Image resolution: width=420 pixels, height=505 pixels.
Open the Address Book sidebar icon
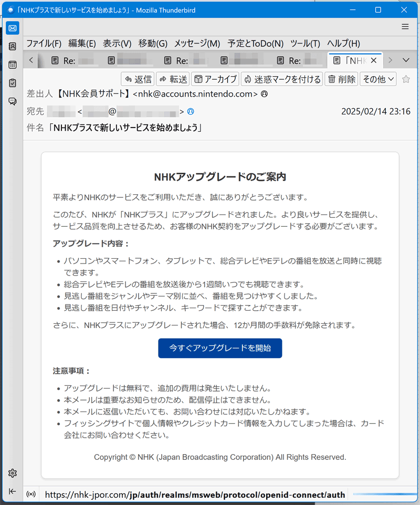click(13, 47)
